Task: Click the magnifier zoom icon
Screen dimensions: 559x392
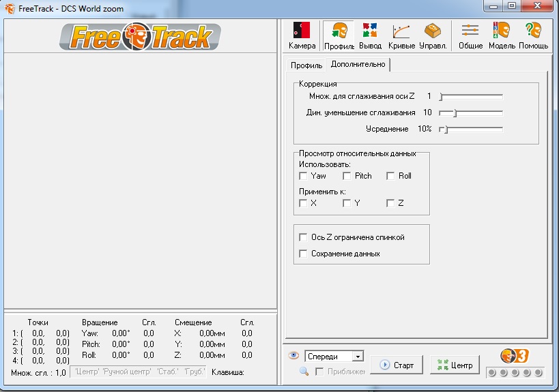Action: 304,372
